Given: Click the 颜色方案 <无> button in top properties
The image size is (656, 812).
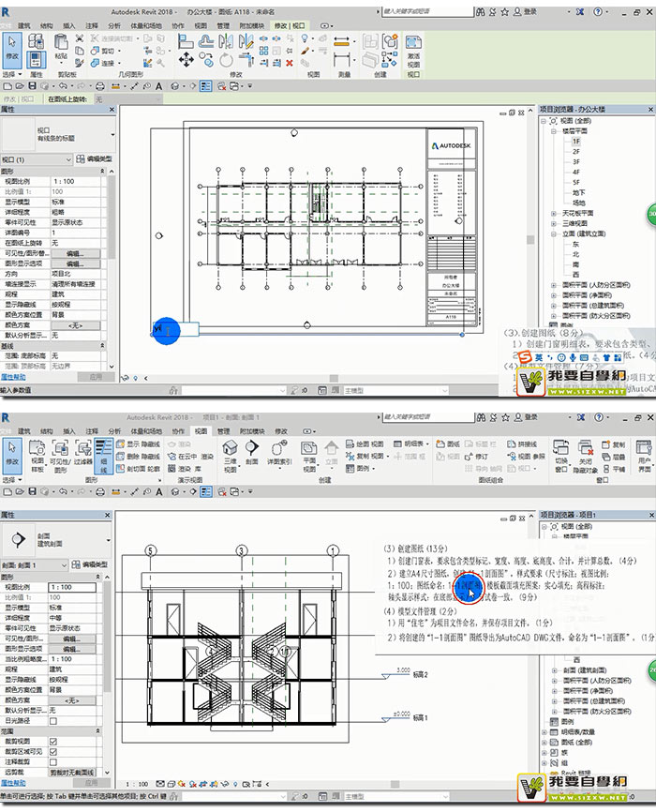Looking at the screenshot, I should click(75, 325).
